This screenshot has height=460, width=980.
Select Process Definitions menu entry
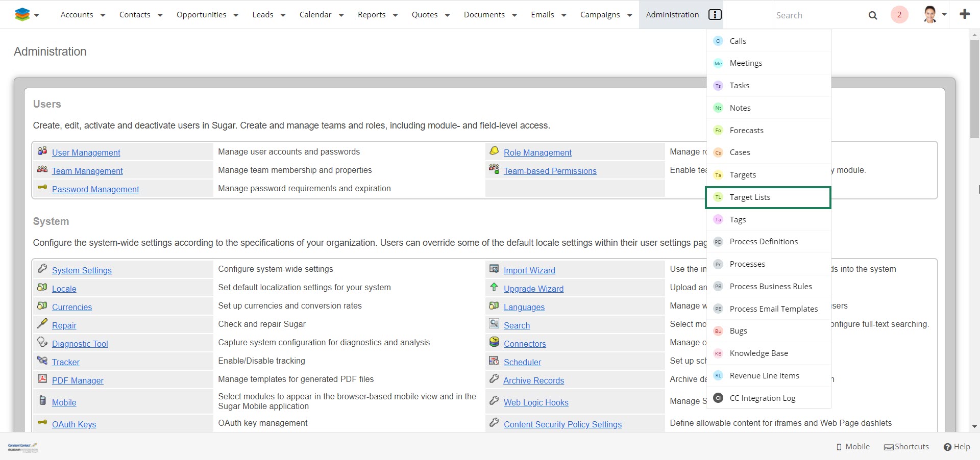point(764,242)
